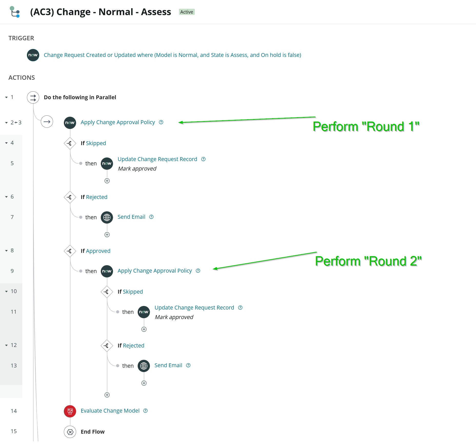Screen dimensions: 476x448
Task: Open help for Apply Change Approval Policy
Action: coord(161,122)
